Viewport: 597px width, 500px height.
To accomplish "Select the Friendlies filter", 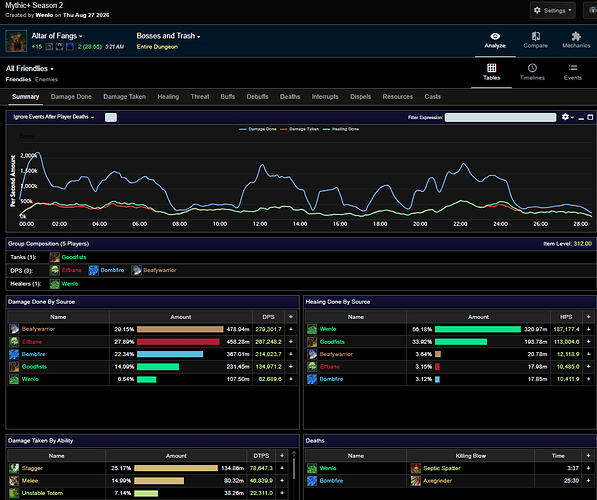I will pos(18,79).
